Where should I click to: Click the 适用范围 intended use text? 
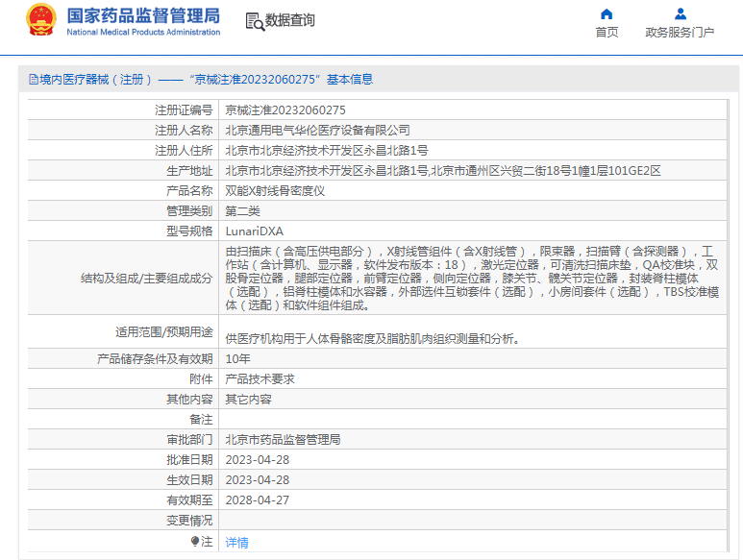[372, 338]
